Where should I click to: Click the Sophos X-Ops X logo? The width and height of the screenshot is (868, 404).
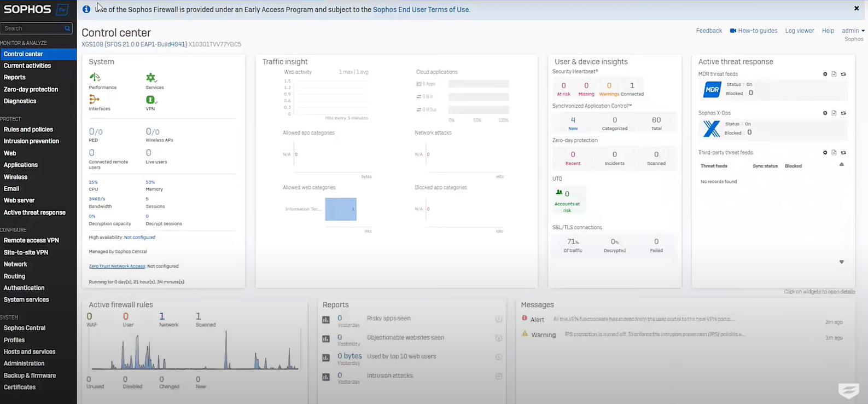tap(712, 129)
